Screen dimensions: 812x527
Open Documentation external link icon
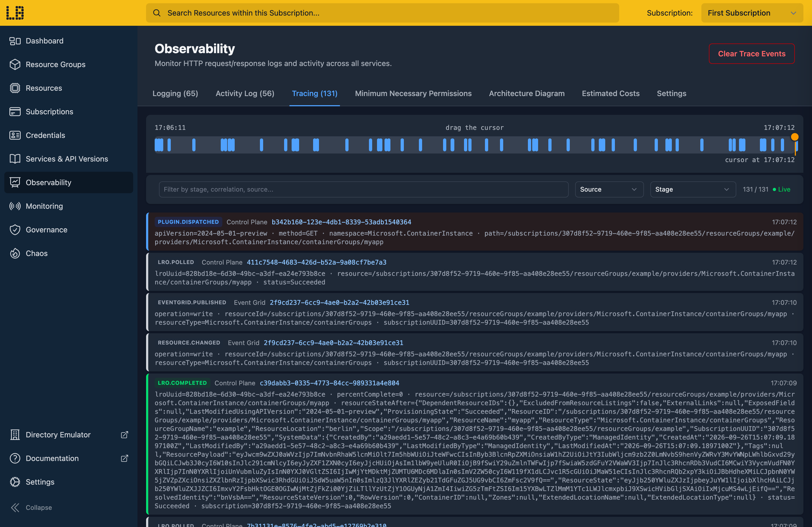click(125, 458)
